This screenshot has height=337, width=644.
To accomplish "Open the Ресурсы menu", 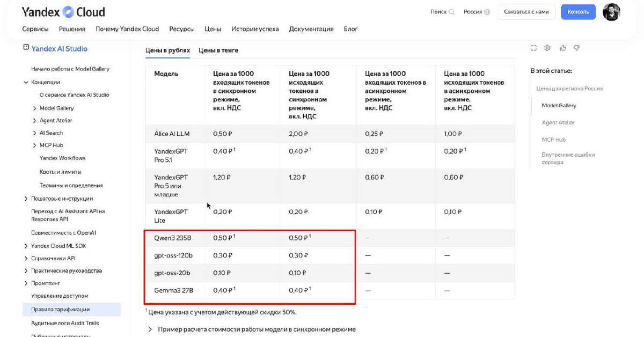I will click(x=182, y=29).
